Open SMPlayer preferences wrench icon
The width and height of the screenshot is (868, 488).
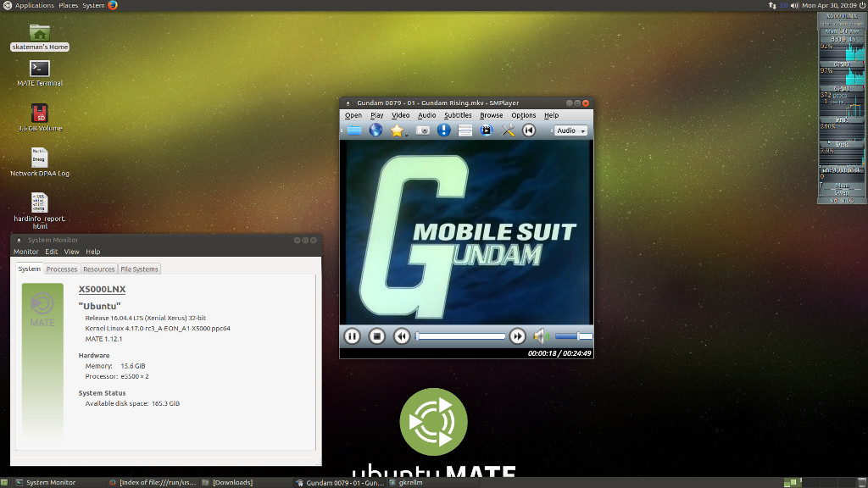point(508,130)
